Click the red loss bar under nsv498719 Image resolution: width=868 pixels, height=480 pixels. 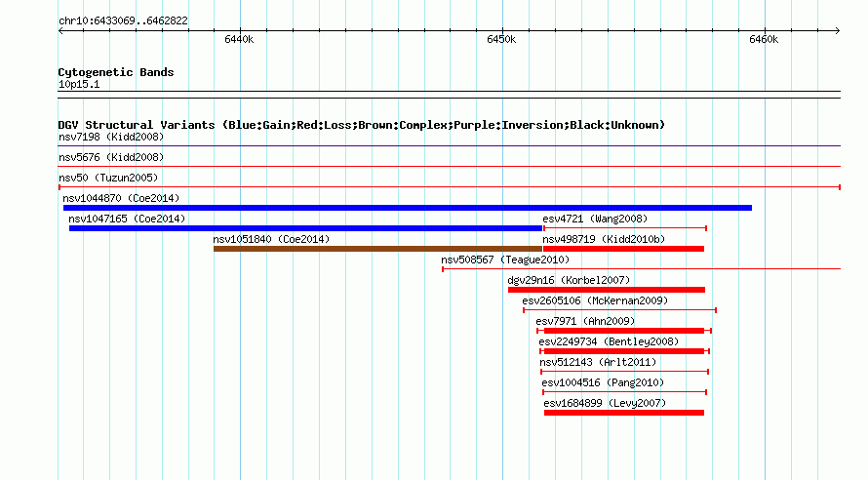624,249
